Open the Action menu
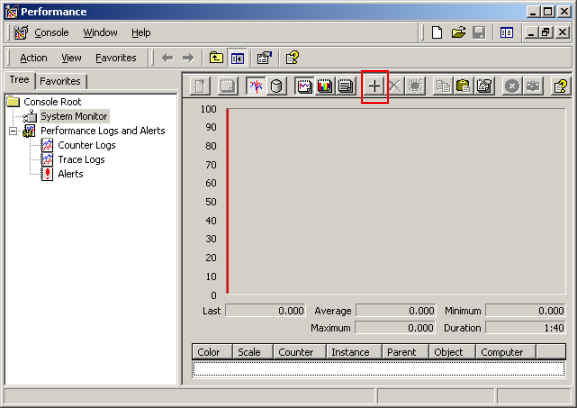 33,58
